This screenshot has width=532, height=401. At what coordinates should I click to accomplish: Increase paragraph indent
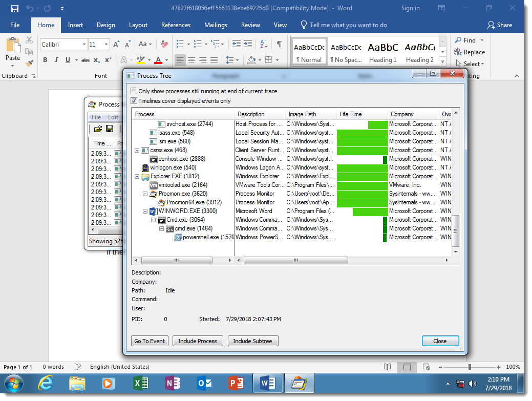[x=248, y=44]
